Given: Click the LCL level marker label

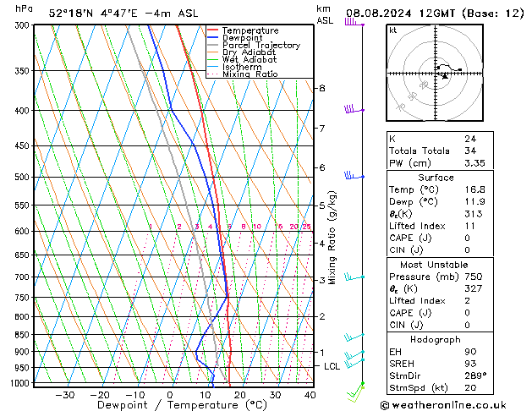Looking at the screenshot, I should 332,366.
